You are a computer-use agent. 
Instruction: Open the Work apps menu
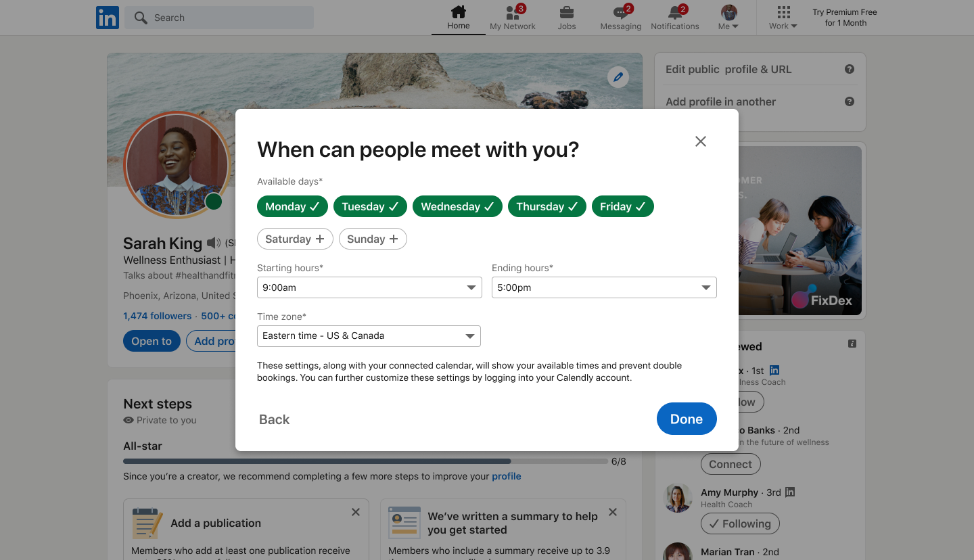click(783, 18)
